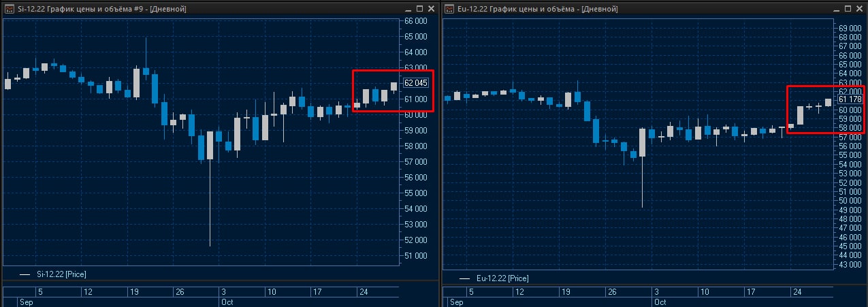
Task: Select the last candle on the Si-12.22 chart
Action: (x=393, y=86)
